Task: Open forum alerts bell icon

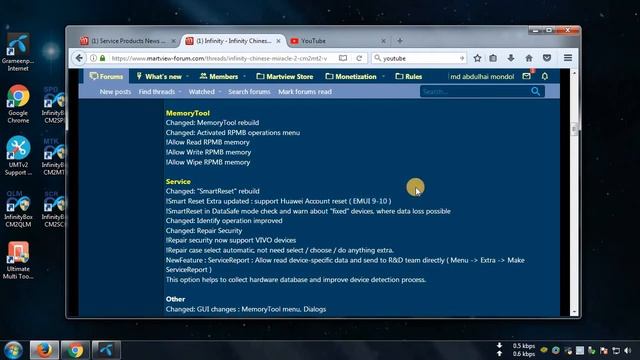Action: coord(545,76)
